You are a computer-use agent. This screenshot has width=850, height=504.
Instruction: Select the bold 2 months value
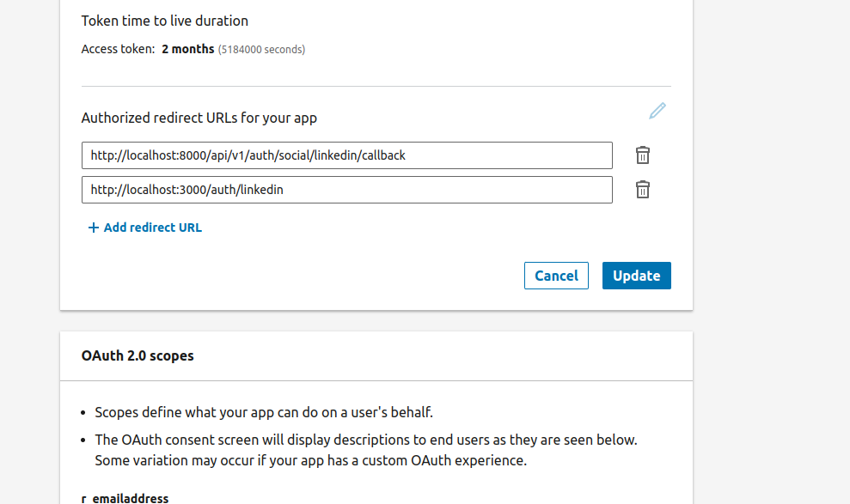click(x=187, y=50)
